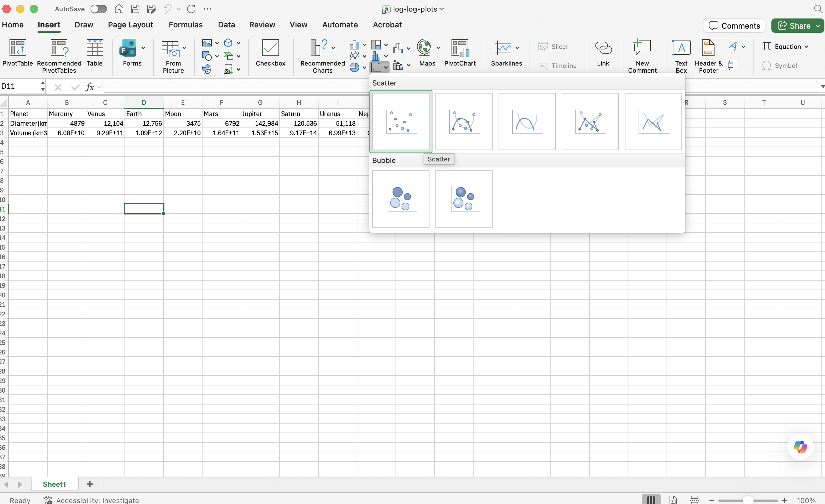Open the Page Layout tab
This screenshot has width=825, height=504.
pos(130,25)
